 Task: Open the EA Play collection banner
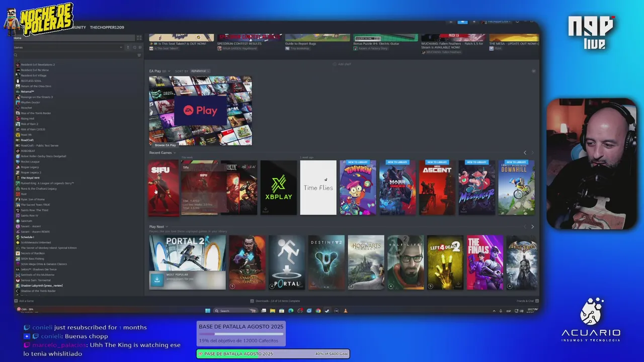200,110
